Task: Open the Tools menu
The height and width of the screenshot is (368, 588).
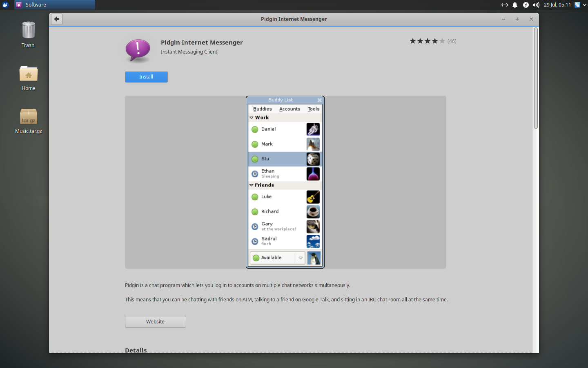Action: 314,109
